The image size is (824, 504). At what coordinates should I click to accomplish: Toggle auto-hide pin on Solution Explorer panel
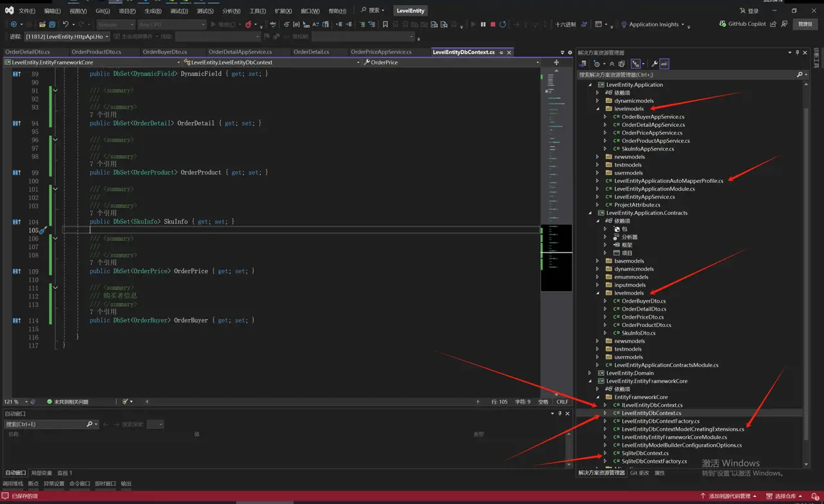(x=797, y=53)
